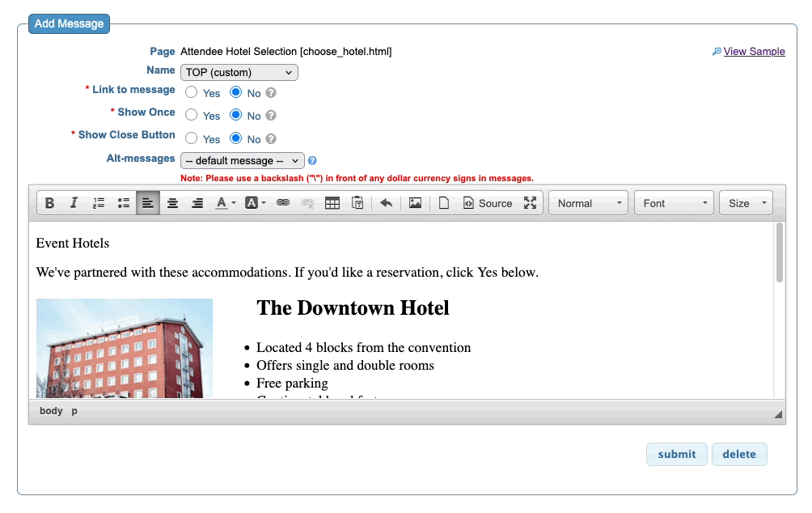Open the Name TOP (custom) dropdown

[x=239, y=73]
